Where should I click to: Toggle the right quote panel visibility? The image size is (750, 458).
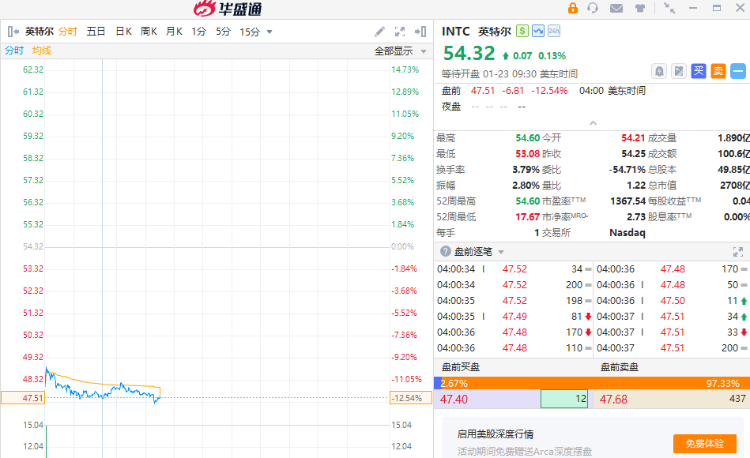tap(422, 32)
